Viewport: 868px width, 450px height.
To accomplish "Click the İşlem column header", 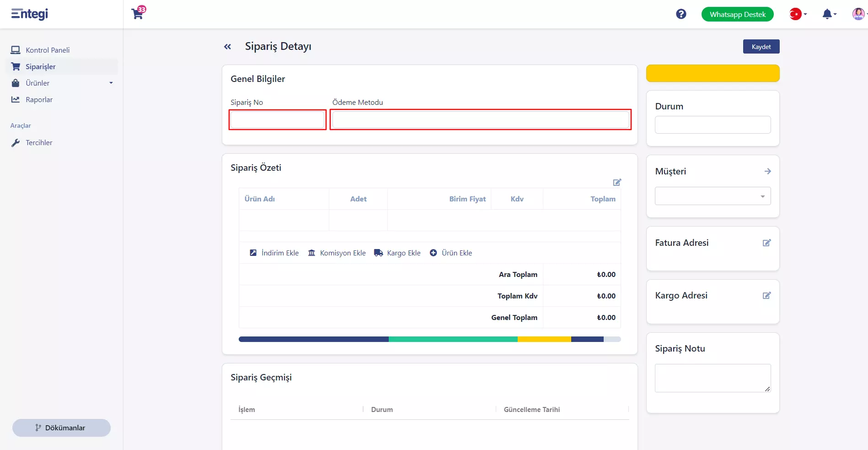I will pos(246,410).
